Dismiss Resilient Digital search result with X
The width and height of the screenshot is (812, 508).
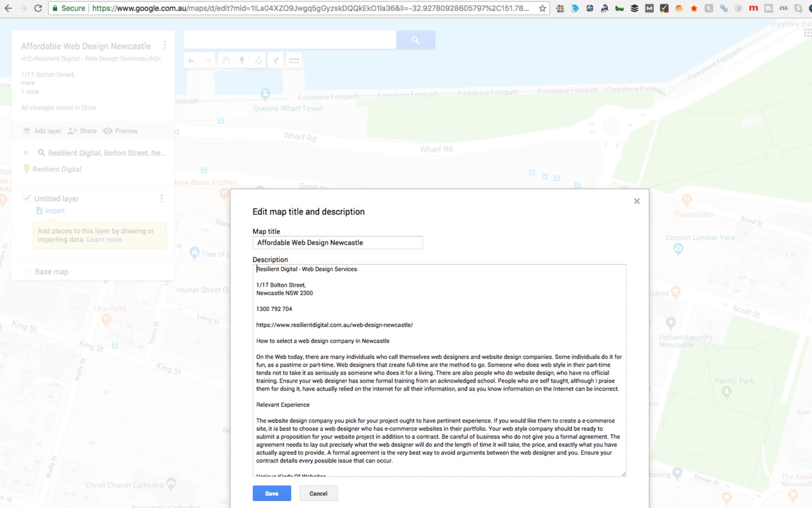(25, 153)
